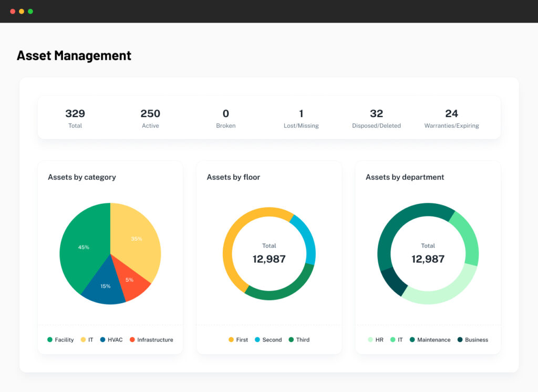Toggle the yellow IT category legend item
This screenshot has height=392, width=538.
pos(87,340)
